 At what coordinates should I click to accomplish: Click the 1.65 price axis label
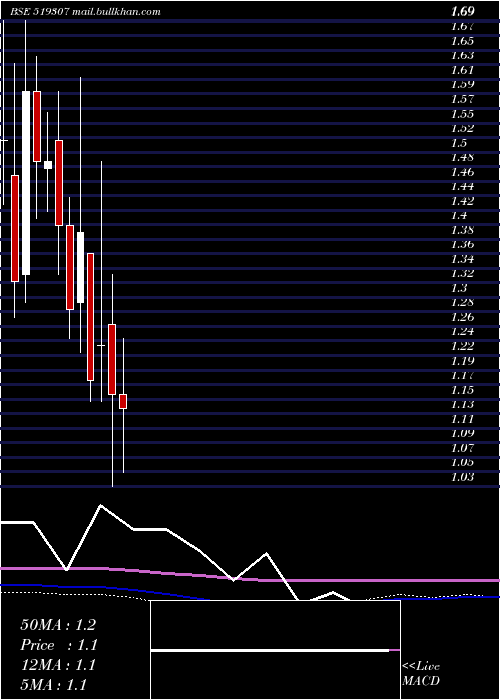tap(462, 41)
